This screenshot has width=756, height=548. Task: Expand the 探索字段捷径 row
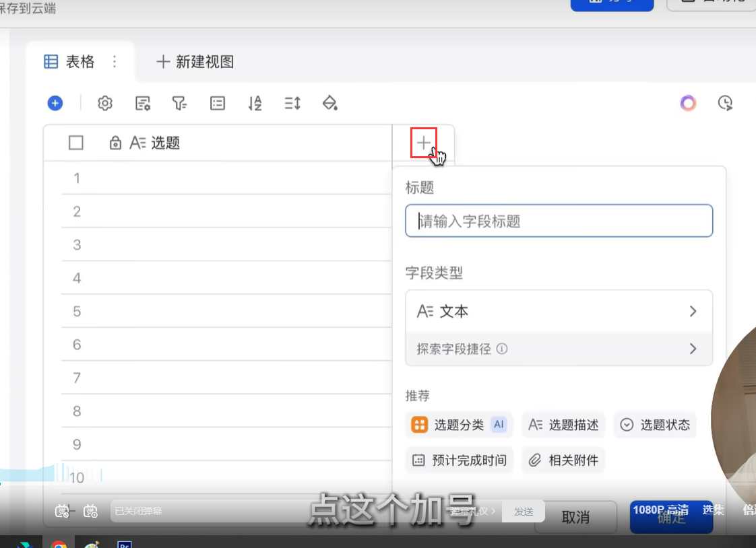pyautogui.click(x=559, y=349)
